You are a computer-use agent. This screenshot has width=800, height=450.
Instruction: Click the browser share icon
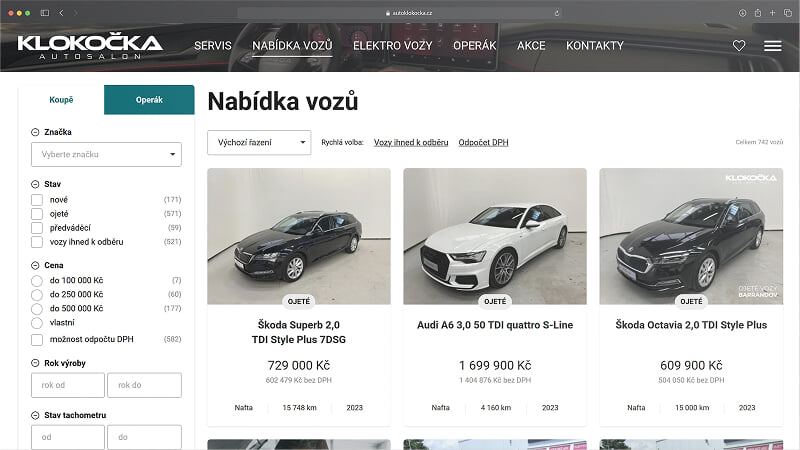tap(758, 13)
